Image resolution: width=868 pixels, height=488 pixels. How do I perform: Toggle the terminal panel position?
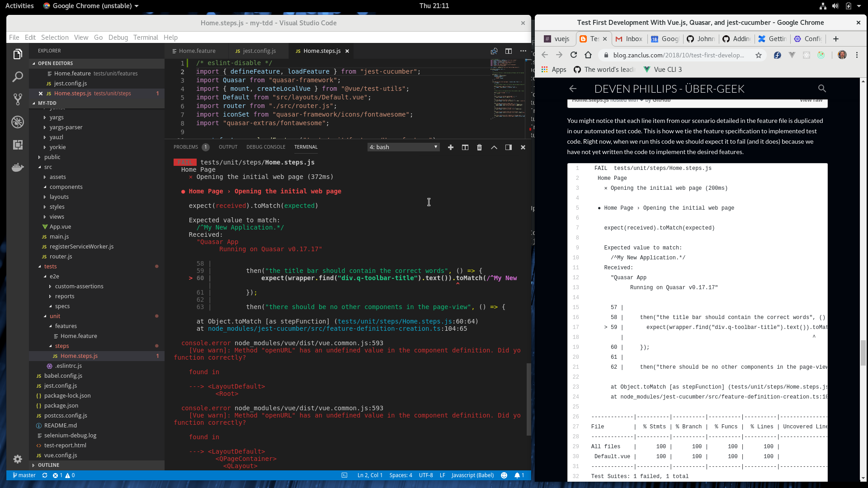pos(508,147)
